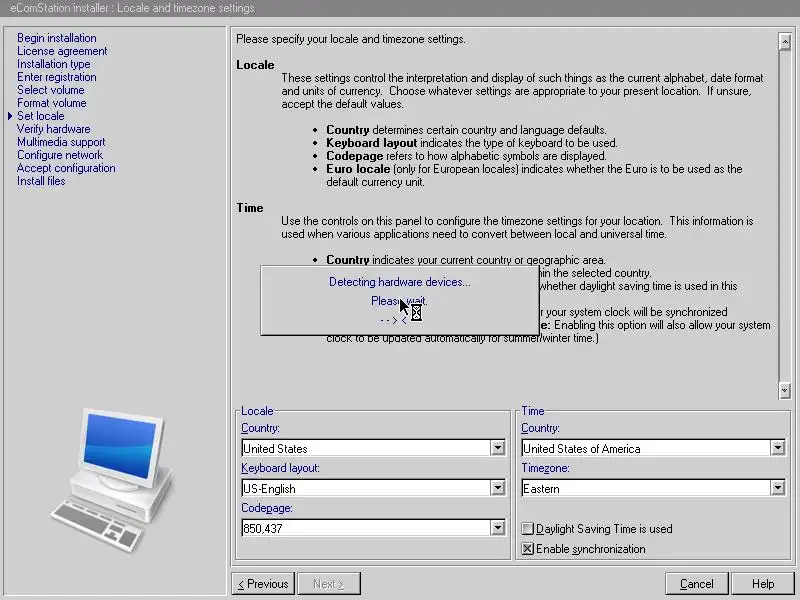The height and width of the screenshot is (600, 800).
Task: Click the Time heading in help text
Action: (249, 208)
